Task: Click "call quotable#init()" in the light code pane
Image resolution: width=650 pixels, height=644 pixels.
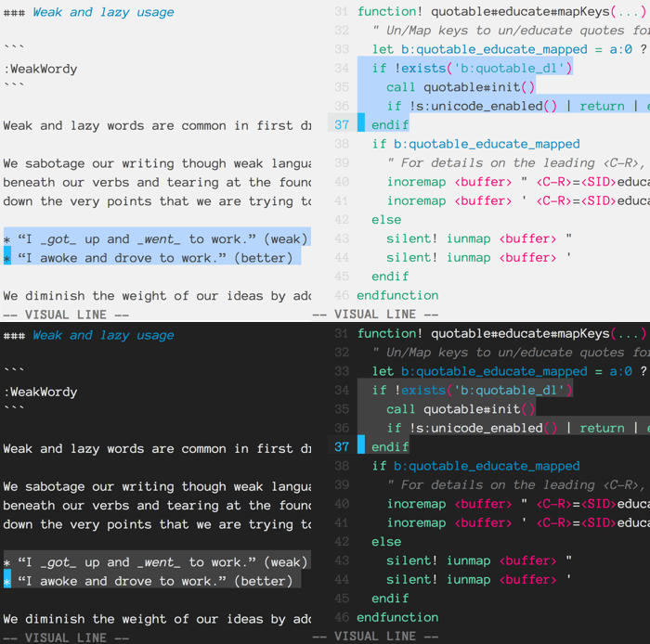Action: (461, 87)
